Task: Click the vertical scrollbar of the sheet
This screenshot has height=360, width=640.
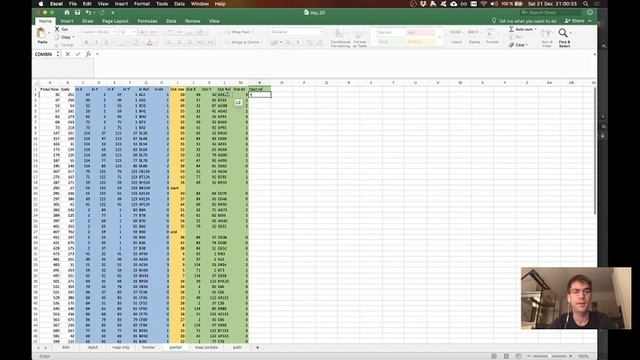Action: click(594, 151)
